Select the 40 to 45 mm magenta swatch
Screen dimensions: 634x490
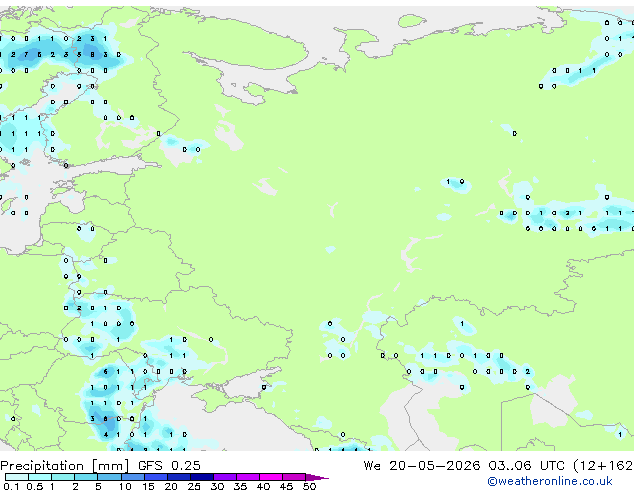click(271, 477)
